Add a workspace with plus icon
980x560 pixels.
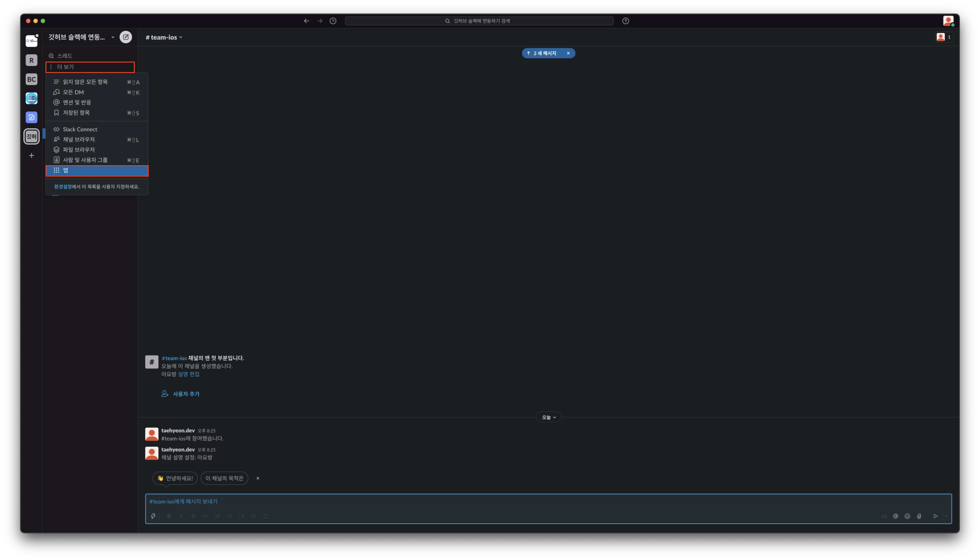click(x=32, y=155)
